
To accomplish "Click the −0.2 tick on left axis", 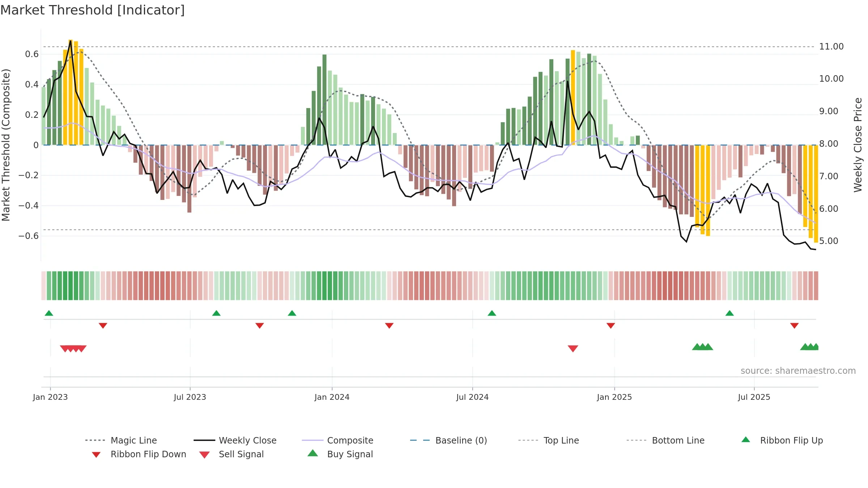I will (x=29, y=175).
